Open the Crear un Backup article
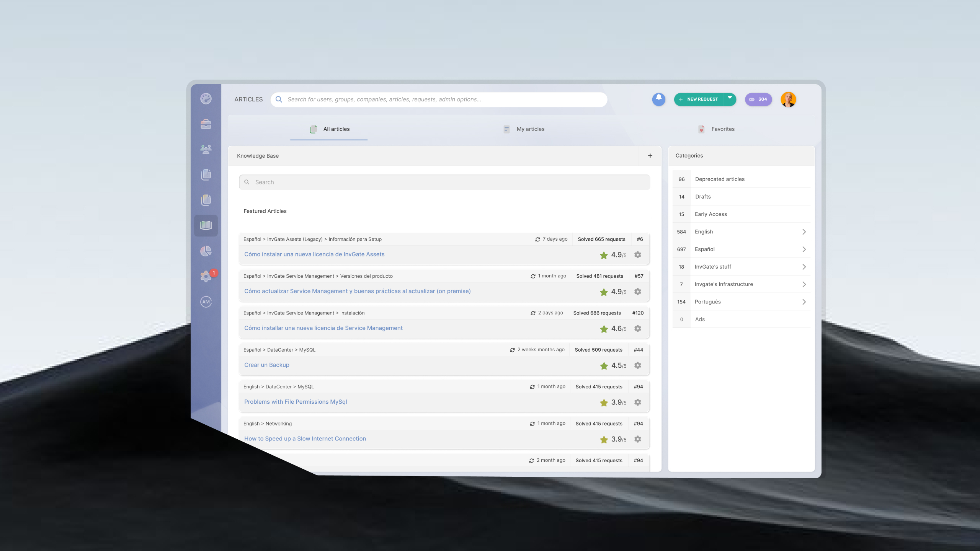The image size is (980, 551). pyautogui.click(x=267, y=365)
